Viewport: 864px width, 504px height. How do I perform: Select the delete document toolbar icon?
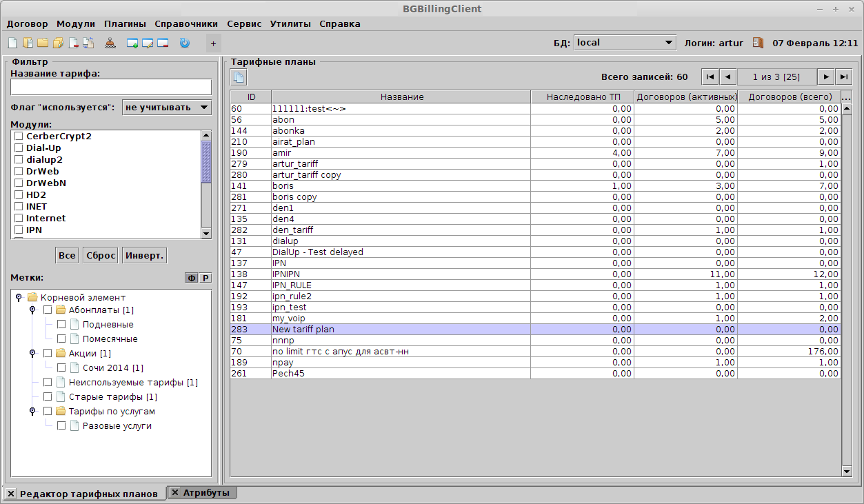73,43
